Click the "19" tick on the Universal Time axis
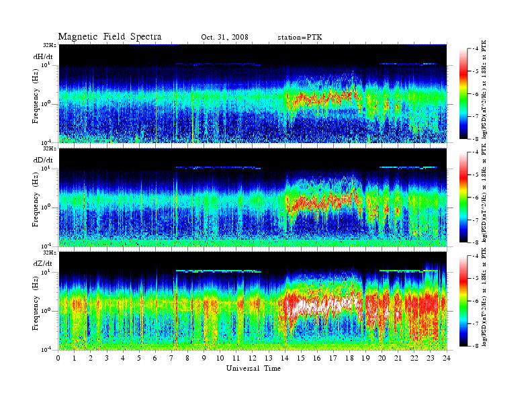 (365, 358)
